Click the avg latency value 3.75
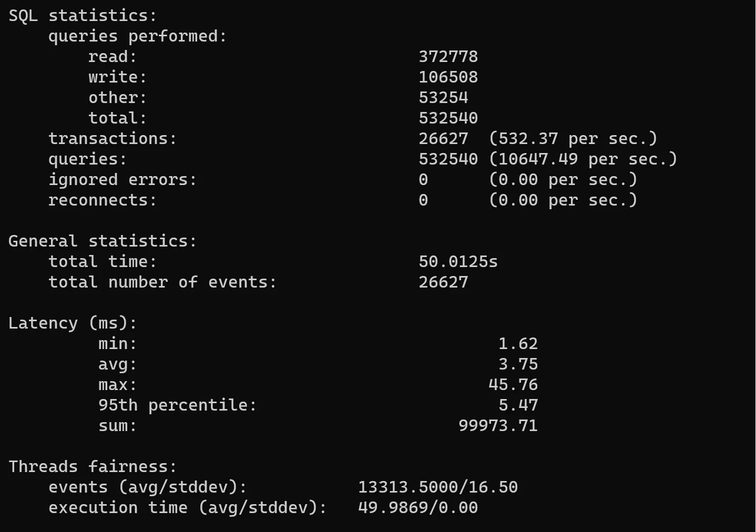Image resolution: width=756 pixels, height=532 pixels. 518,364
